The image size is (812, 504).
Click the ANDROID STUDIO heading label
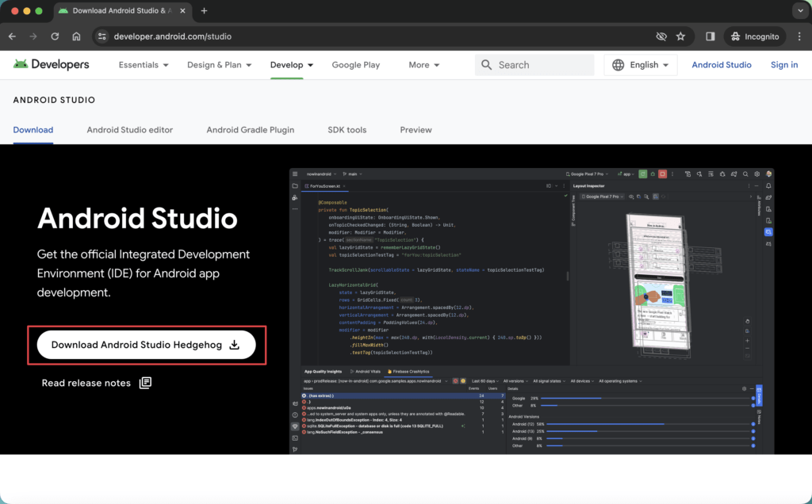point(55,100)
